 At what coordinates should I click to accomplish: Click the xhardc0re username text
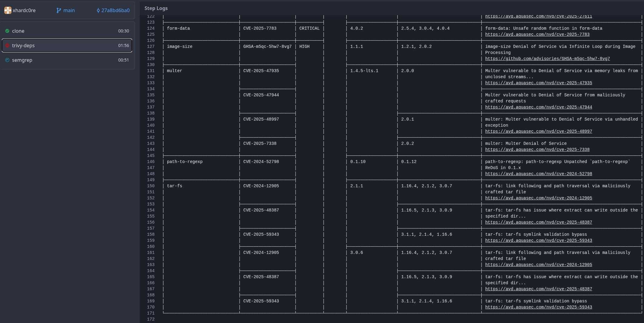(24, 10)
